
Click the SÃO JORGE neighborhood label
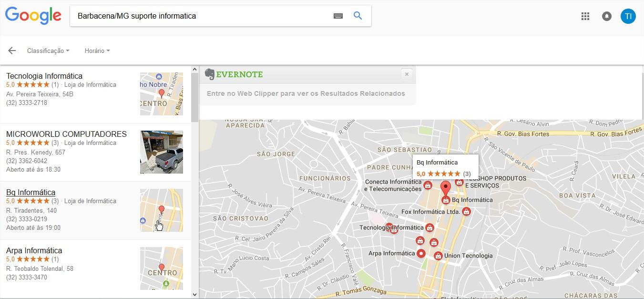click(276, 154)
